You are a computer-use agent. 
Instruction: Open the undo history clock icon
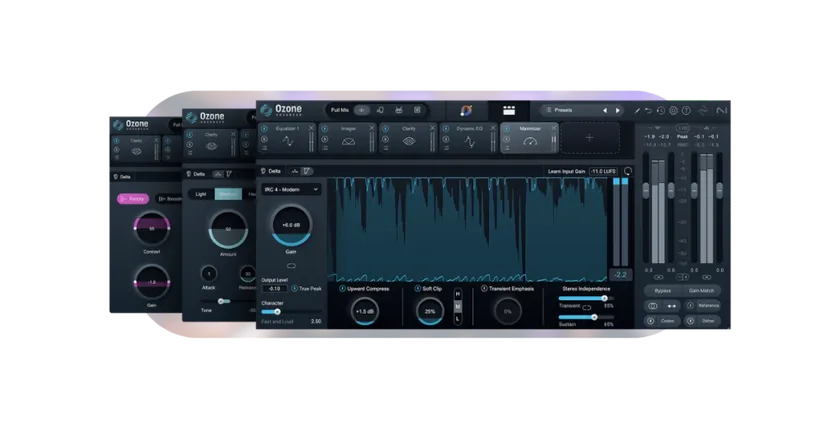coord(661,111)
